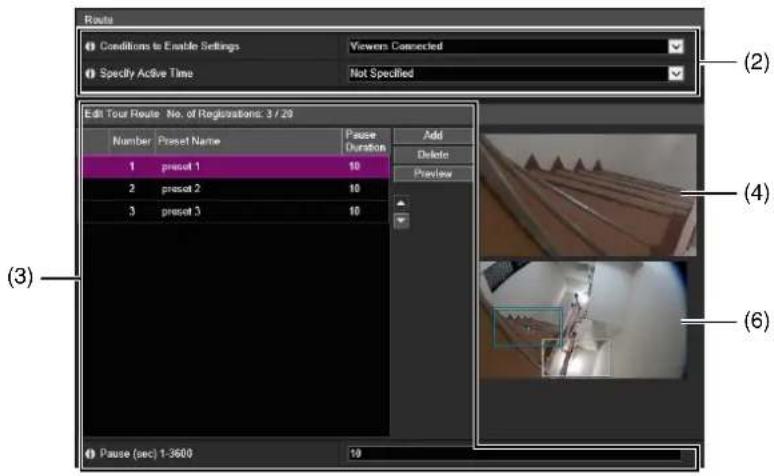Viewport: 774px width, 476px height.
Task: Click the Preset Name column header
Action: click(248, 141)
